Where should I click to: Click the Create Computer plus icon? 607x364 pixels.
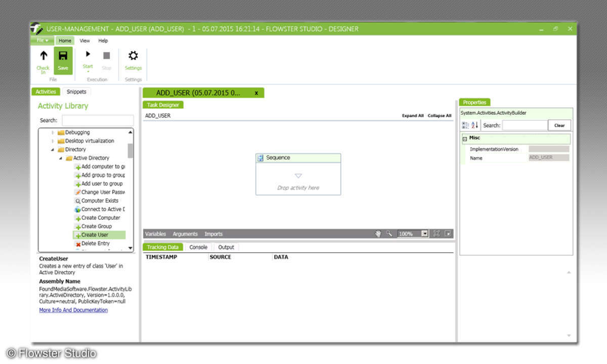click(x=77, y=218)
